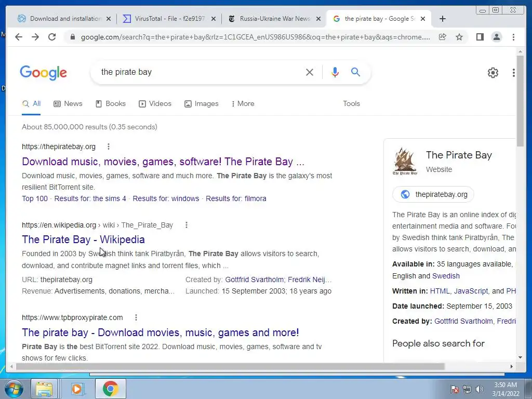The image size is (532, 399).
Task: Click thepiratebay.org button in knowledge panel
Action: pos(433,194)
